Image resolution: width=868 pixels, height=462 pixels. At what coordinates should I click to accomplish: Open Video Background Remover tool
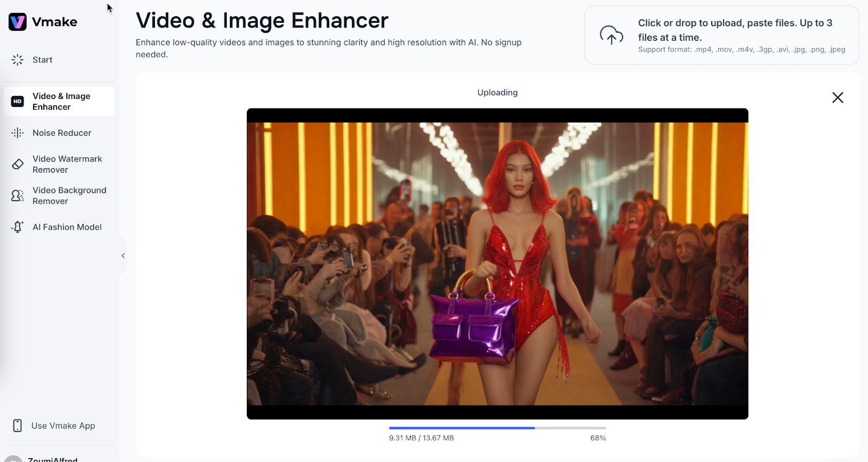pos(59,195)
